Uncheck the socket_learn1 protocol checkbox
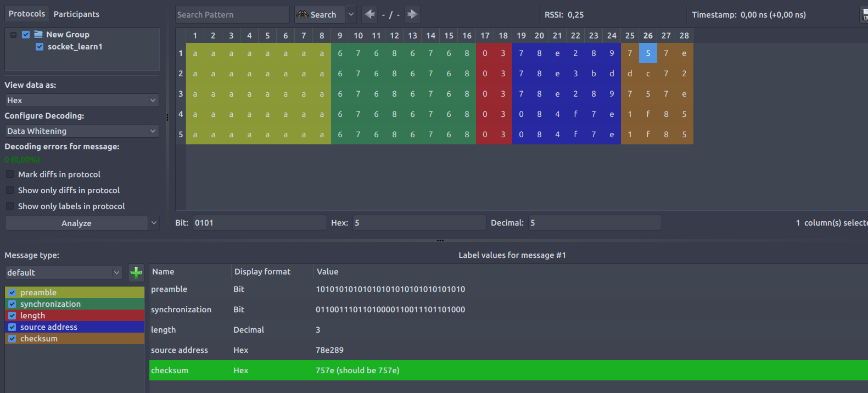 (x=40, y=47)
